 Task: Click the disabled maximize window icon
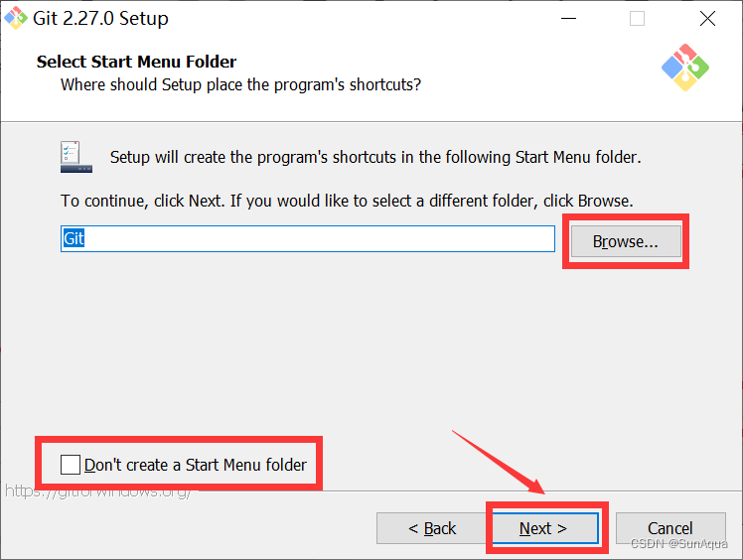637,19
